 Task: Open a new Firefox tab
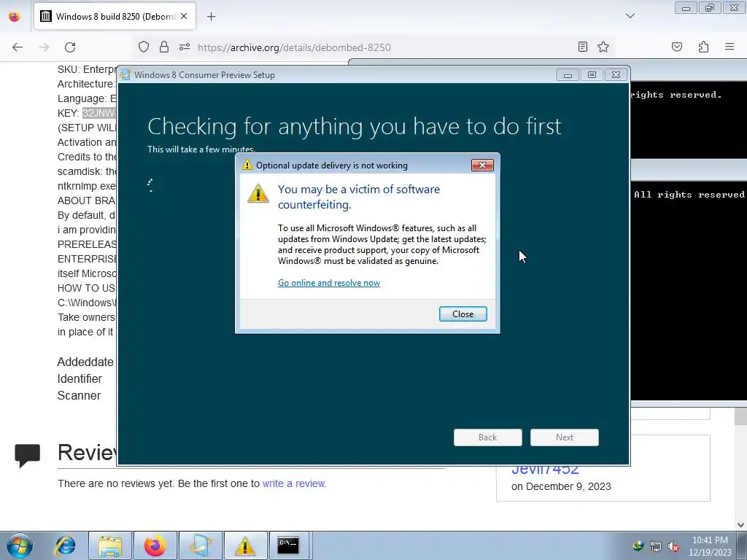(x=211, y=17)
